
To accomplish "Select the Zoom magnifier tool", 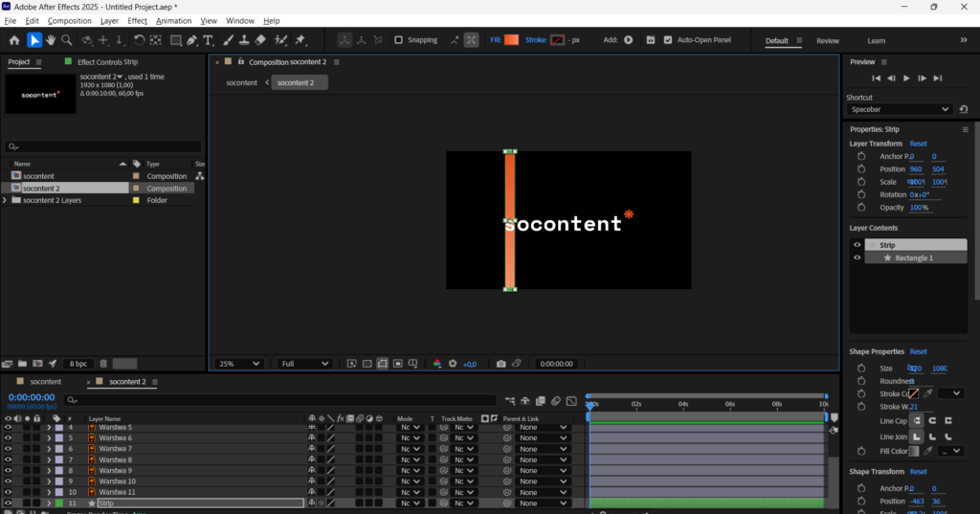I will click(x=66, y=40).
